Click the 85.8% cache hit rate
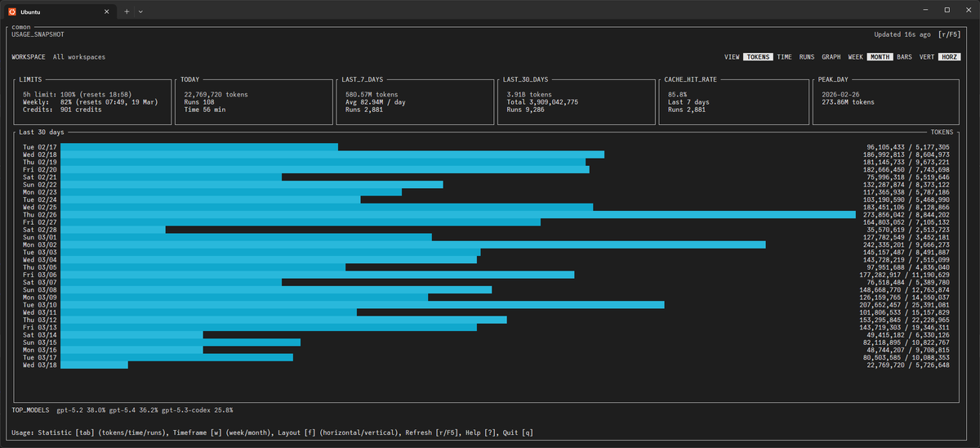 tap(678, 94)
